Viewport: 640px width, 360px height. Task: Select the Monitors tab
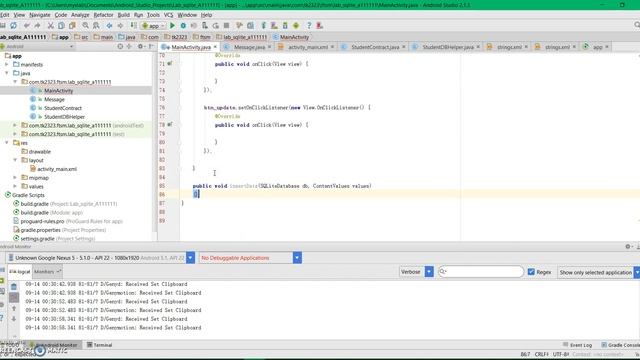coord(47,272)
